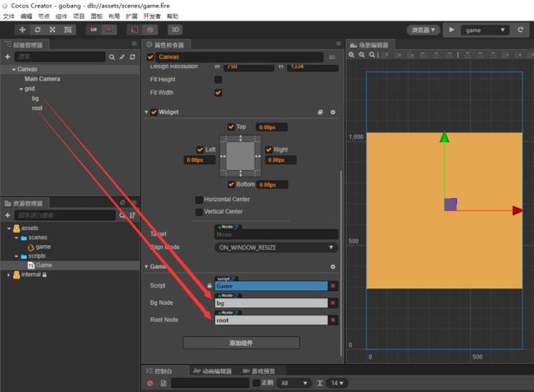
Task: Open the Widget component help icon
Action: click(x=320, y=112)
